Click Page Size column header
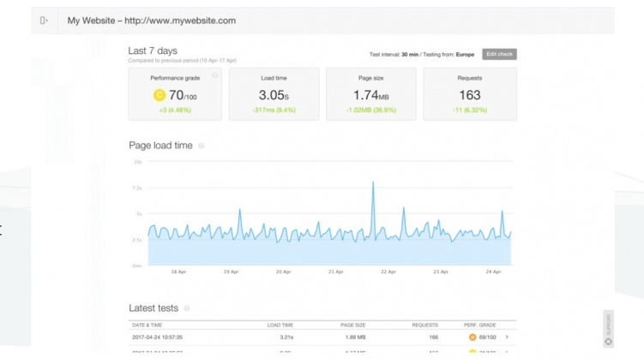 (352, 325)
